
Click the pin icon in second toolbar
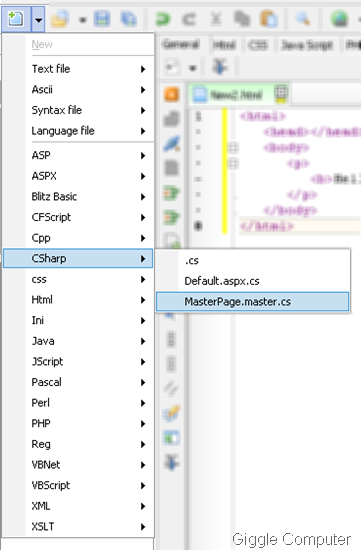click(220, 67)
